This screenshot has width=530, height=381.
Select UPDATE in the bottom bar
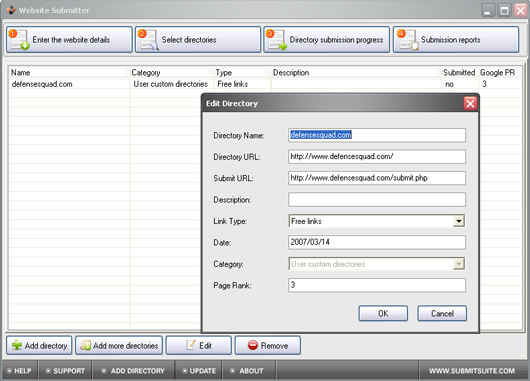tap(199, 371)
